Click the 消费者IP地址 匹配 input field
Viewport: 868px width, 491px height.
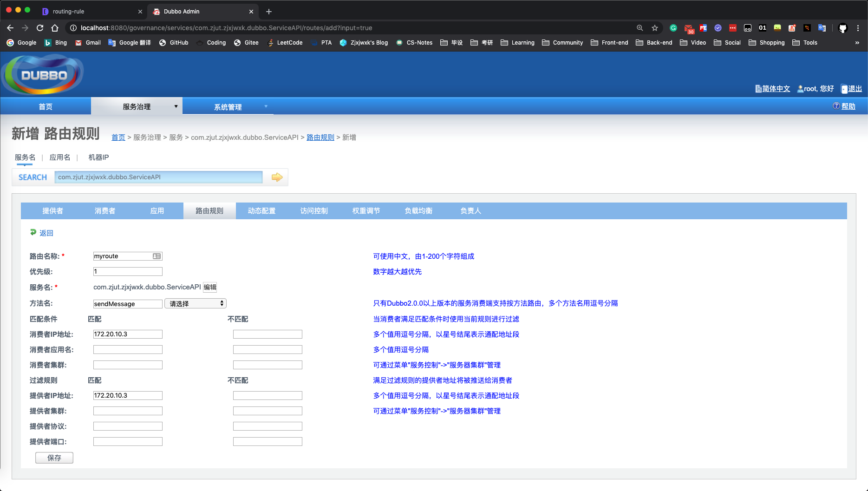click(128, 334)
